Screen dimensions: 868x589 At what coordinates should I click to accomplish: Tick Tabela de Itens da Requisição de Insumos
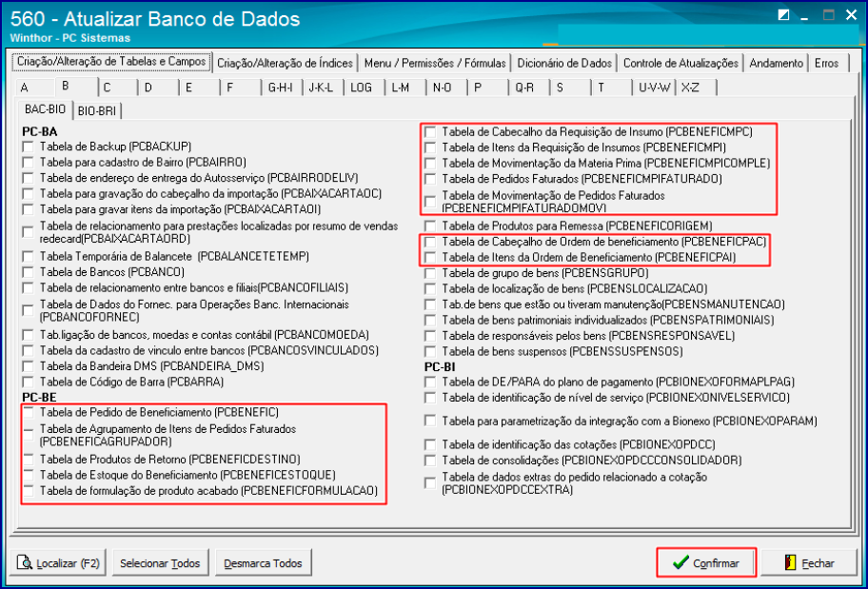click(430, 147)
